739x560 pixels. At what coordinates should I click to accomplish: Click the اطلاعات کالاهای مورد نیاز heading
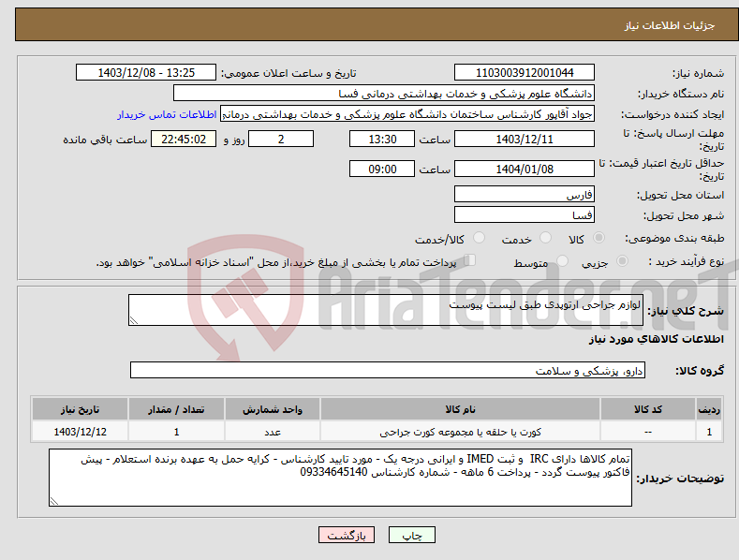point(656,339)
